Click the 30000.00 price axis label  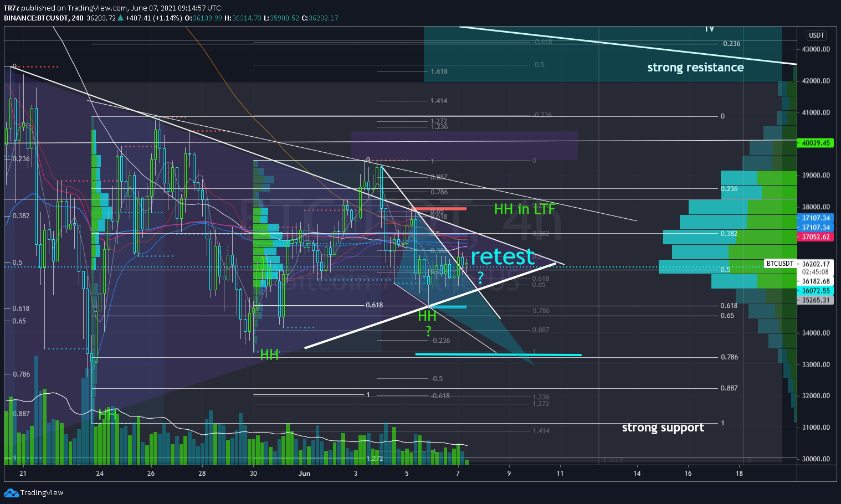(x=816, y=459)
